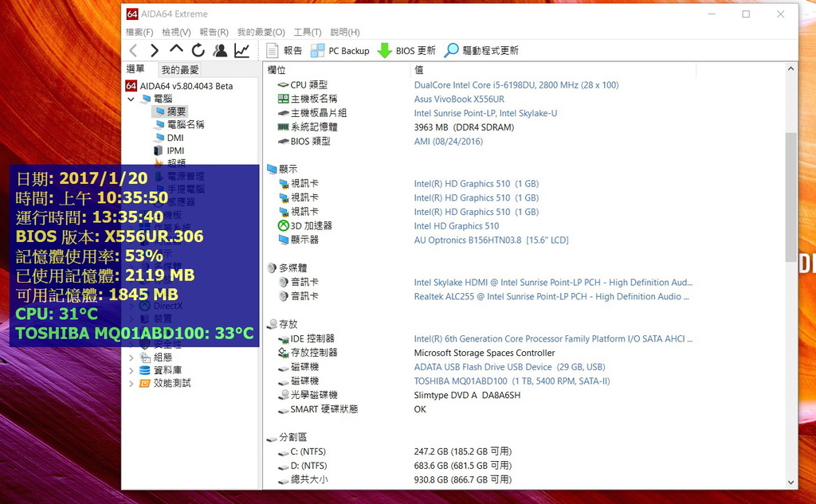
Task: Open Realtek ALC255 audio link
Action: (551, 296)
